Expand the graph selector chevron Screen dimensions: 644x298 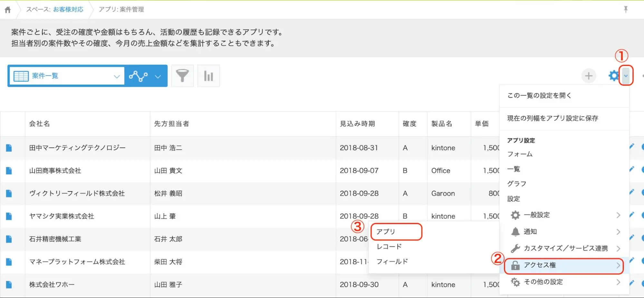158,77
